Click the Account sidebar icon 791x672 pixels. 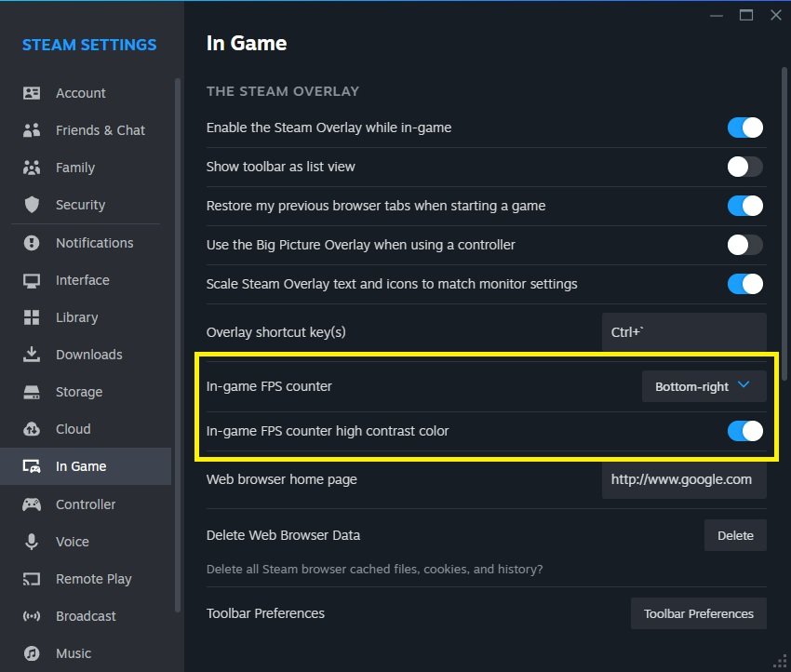(32, 93)
